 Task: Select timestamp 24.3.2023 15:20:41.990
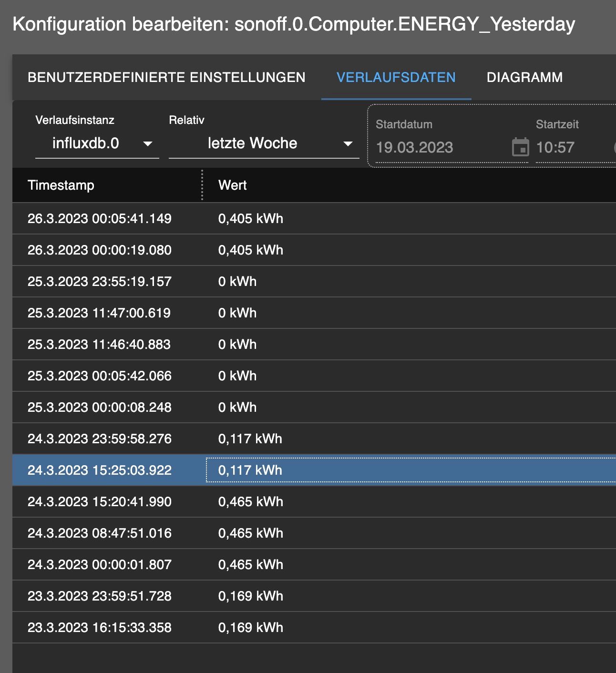pyautogui.click(x=100, y=501)
